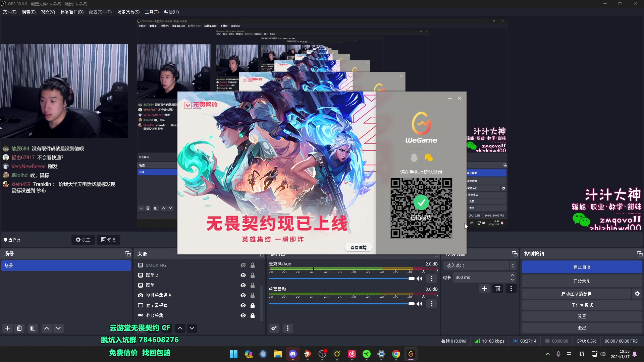Viewport: 644px width, 362px height.
Task: Open File Explorer from the taskbar
Action: (x=278, y=354)
